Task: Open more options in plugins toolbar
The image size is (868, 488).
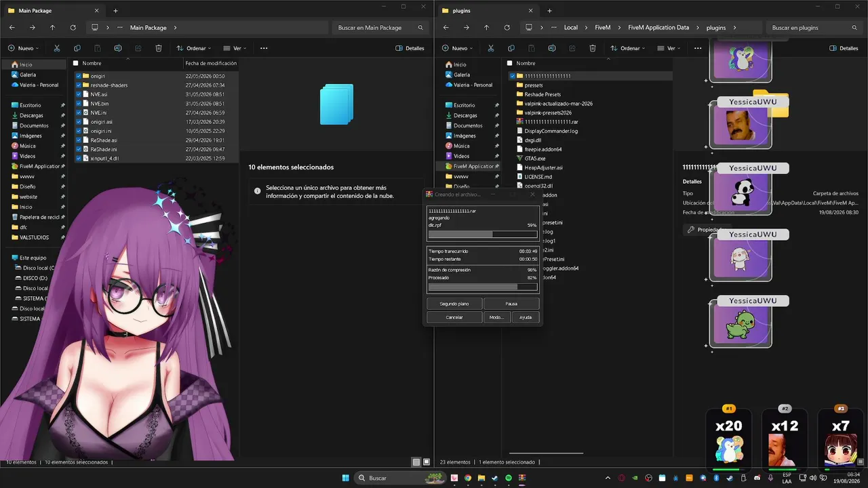Action: (698, 48)
